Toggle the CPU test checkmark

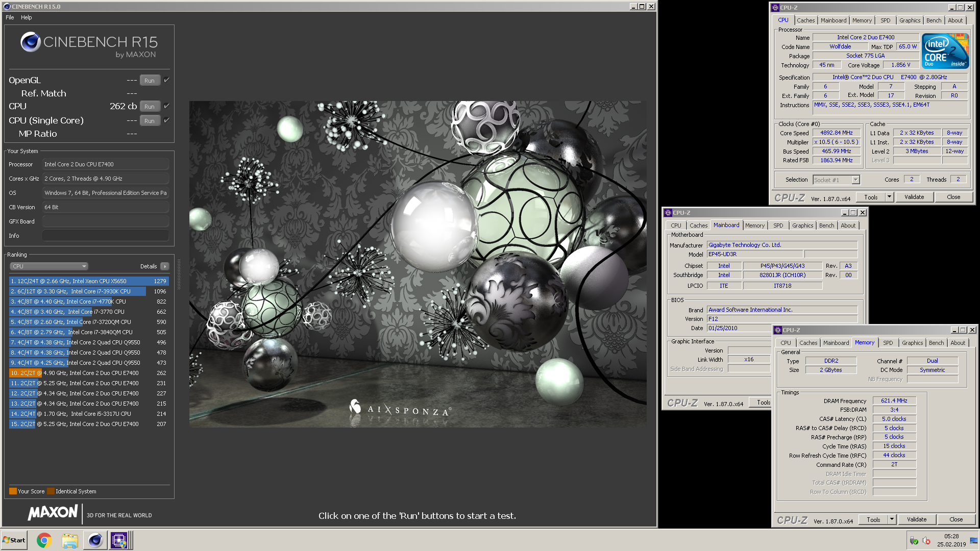pyautogui.click(x=166, y=106)
